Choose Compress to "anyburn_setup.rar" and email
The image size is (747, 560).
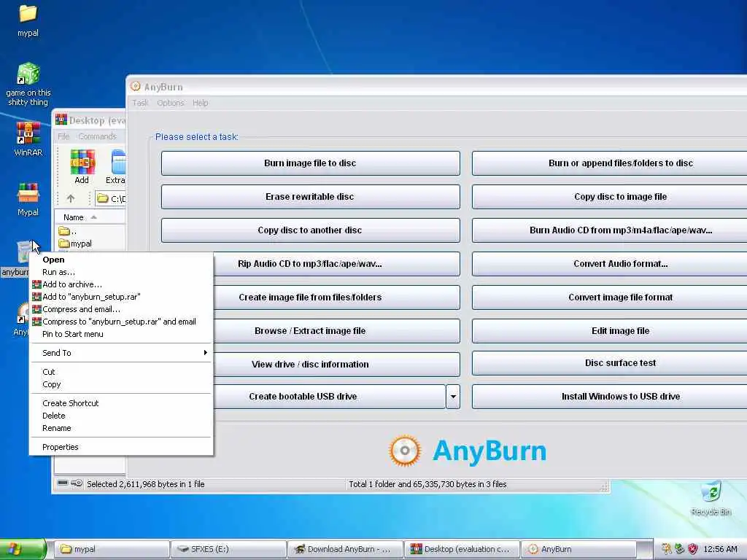[x=121, y=322]
